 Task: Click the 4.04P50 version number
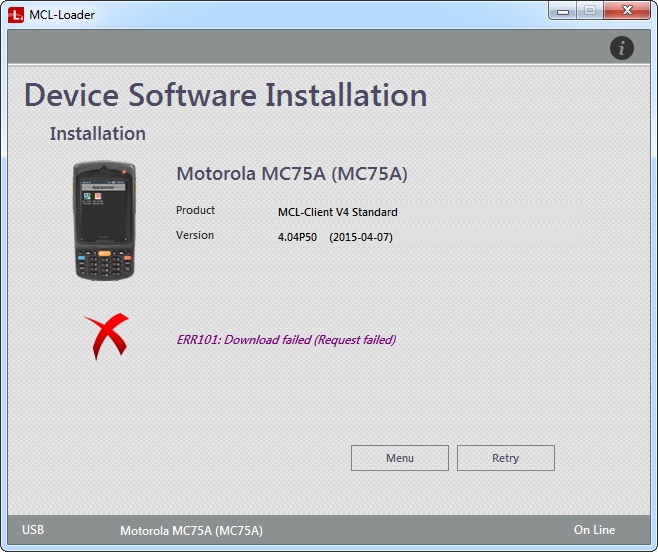pos(298,237)
